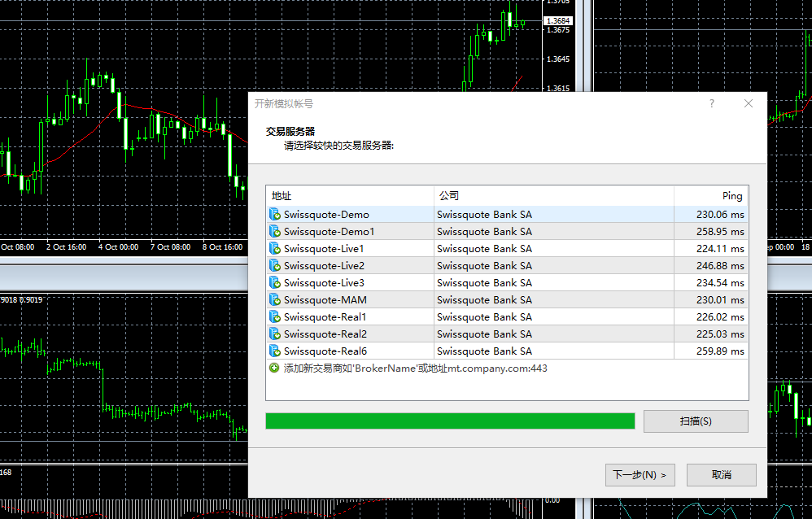Click the 259.89 ms ping value
This screenshot has height=519, width=812.
(720, 351)
